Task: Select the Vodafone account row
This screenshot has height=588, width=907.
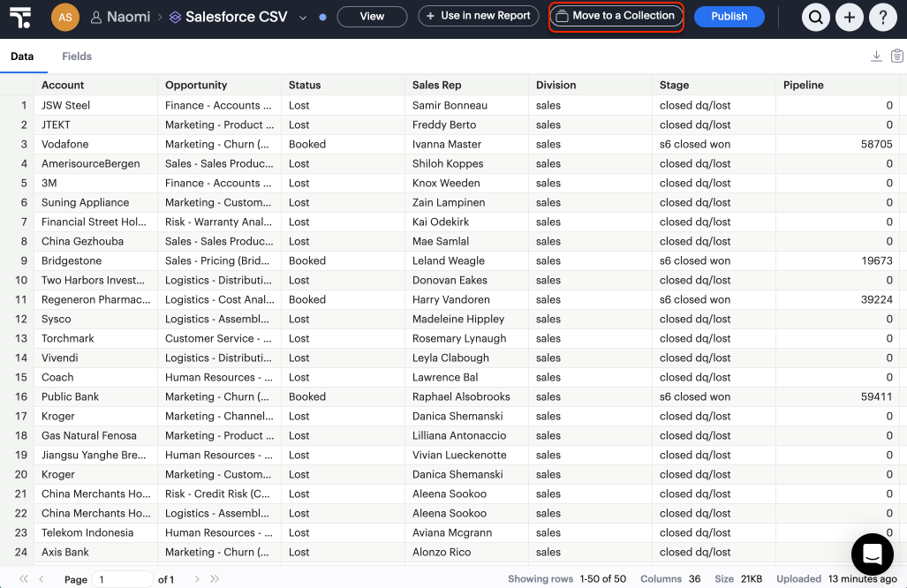Action: (x=64, y=144)
